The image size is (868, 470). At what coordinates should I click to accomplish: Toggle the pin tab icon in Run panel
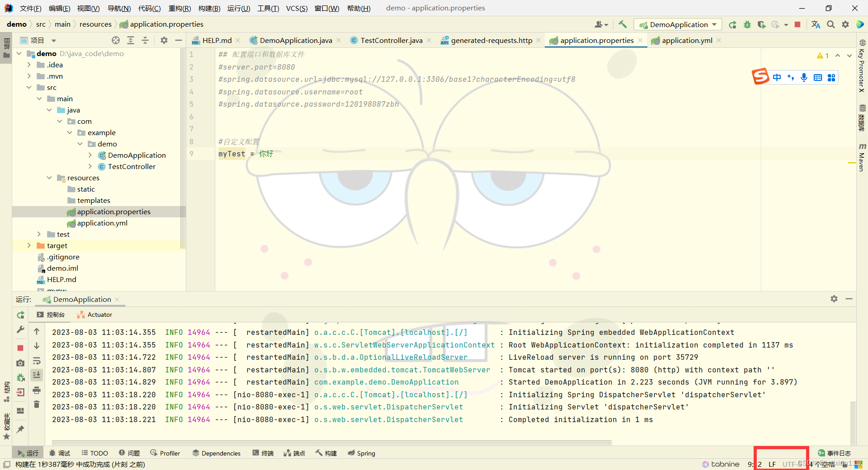(20, 429)
